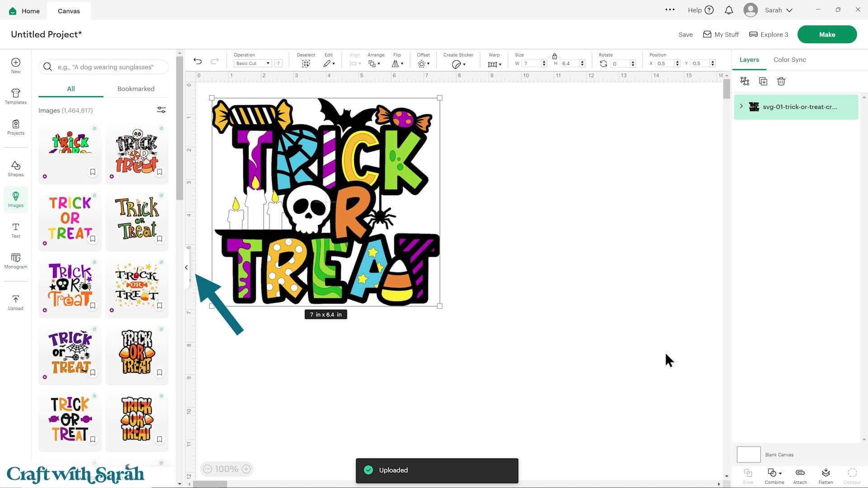Click the Blank Canvas color swatch
The width and height of the screenshot is (868, 488).
749,455
